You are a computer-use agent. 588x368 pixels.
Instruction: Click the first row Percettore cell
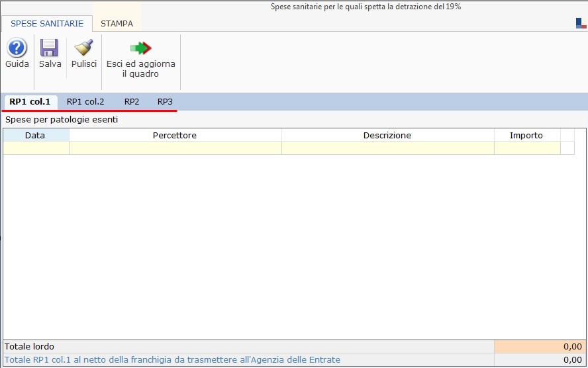tap(175, 148)
